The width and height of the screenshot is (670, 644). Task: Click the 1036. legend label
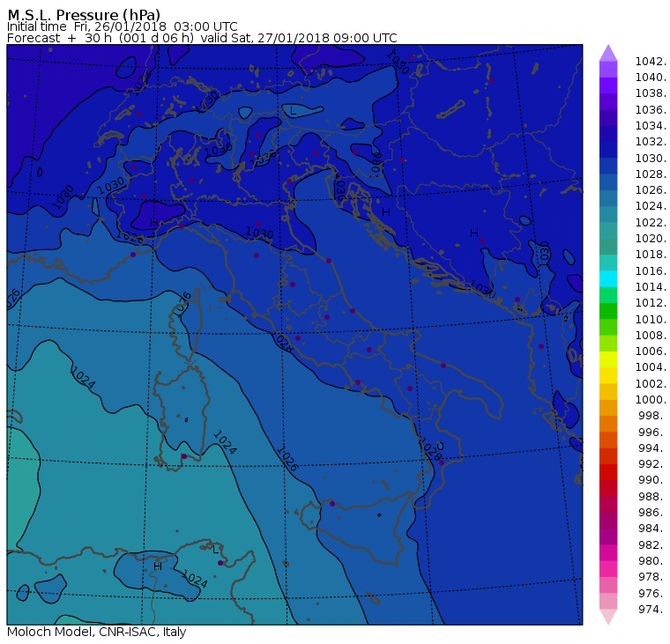pyautogui.click(x=651, y=110)
